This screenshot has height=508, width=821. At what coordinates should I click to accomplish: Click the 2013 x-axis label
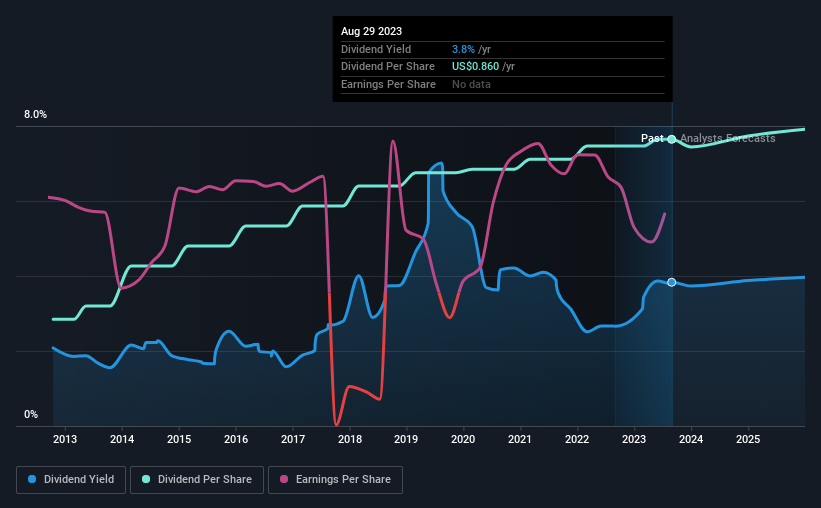(x=65, y=439)
